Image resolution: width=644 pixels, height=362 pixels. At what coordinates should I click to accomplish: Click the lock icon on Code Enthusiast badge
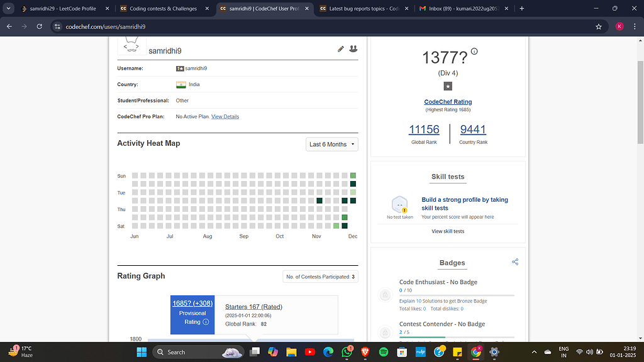click(x=385, y=295)
